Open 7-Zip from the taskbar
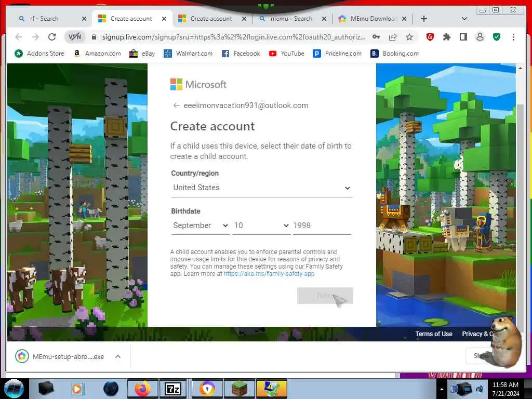Screen dimensions: 532x399 point(172,389)
